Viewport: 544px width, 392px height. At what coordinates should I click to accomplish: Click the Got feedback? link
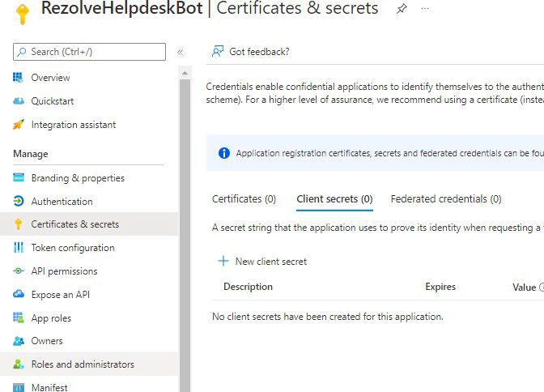coord(259,52)
